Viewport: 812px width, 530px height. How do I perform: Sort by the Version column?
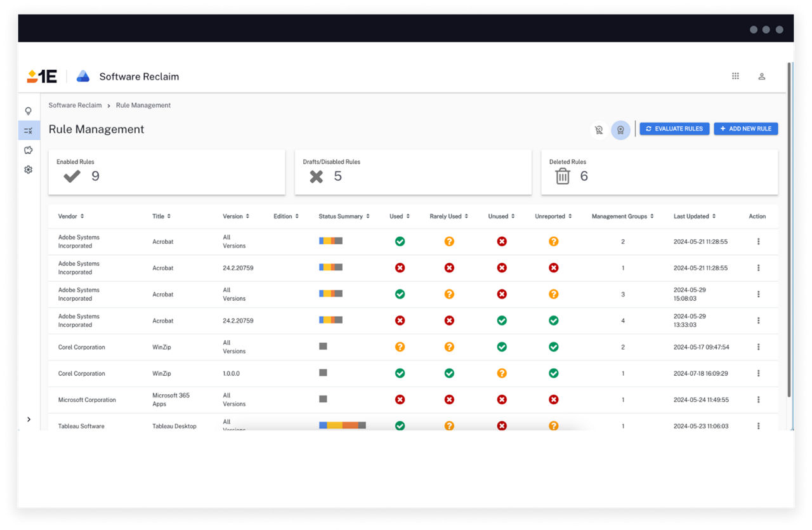236,216
